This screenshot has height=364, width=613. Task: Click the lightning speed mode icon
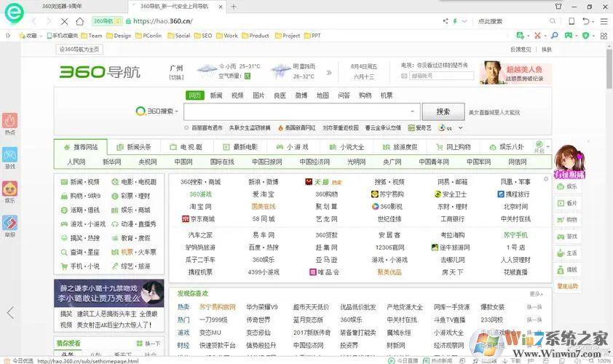click(x=455, y=21)
